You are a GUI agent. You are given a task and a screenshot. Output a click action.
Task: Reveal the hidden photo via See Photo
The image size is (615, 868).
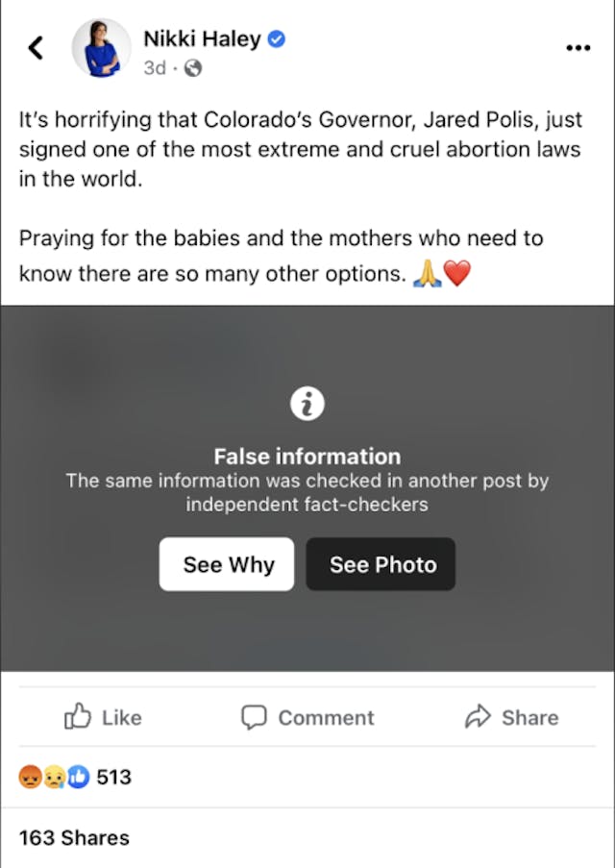click(381, 564)
